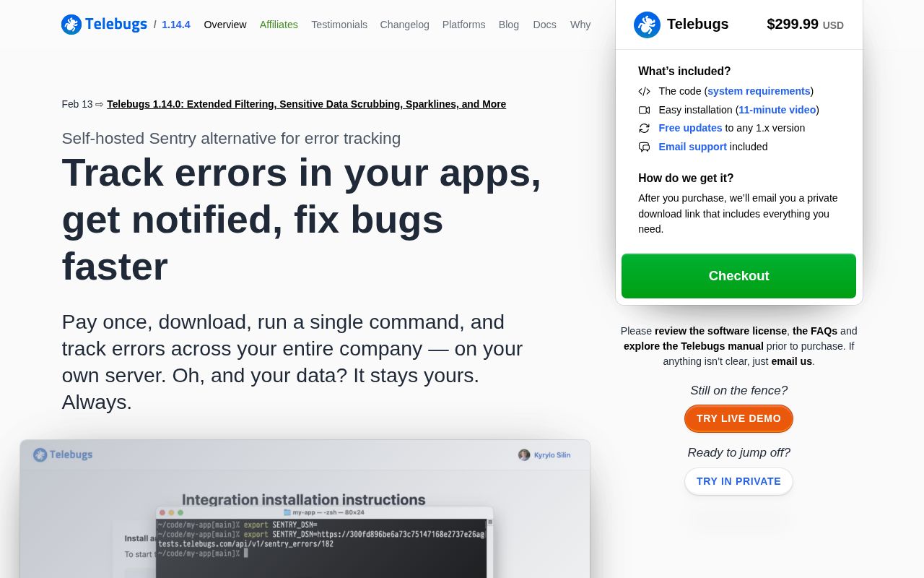Click the Telebugs bug icon in the pricing card
The image size is (924, 578).
pos(647,24)
